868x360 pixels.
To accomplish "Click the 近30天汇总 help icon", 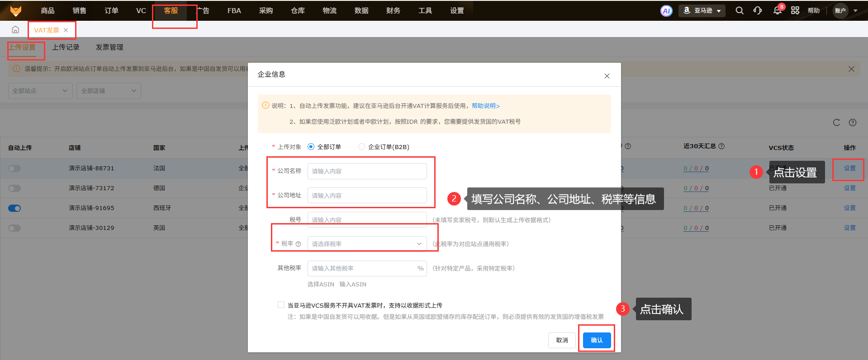I will (x=721, y=146).
